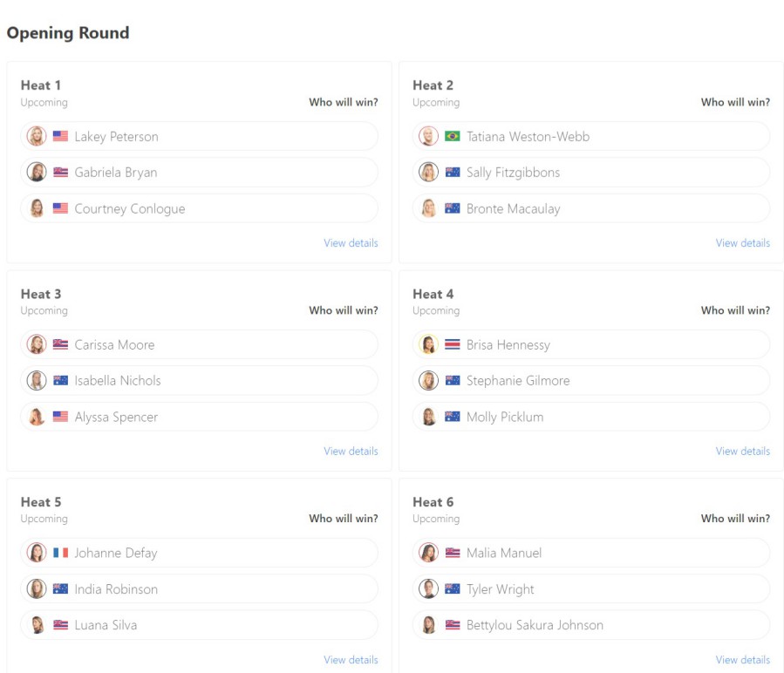Image resolution: width=784 pixels, height=673 pixels.
Task: Click Carissa Moore's Hawaii flag icon
Action: 60,344
